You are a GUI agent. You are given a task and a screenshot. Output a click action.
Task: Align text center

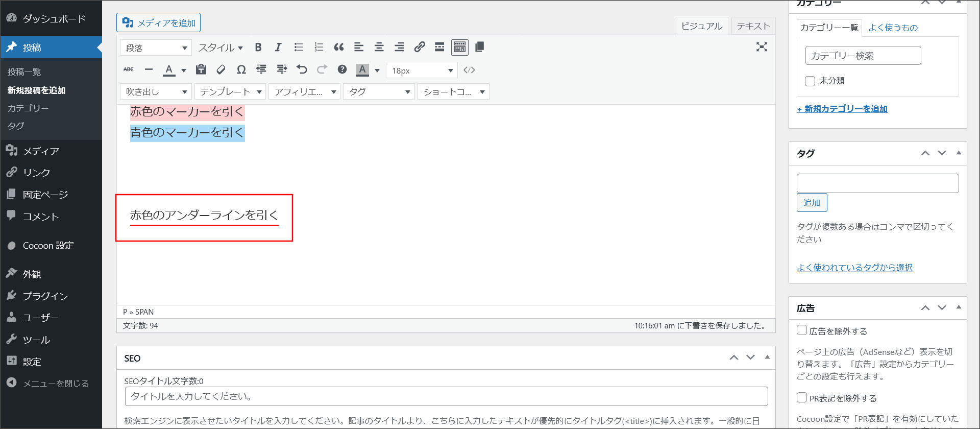379,47
